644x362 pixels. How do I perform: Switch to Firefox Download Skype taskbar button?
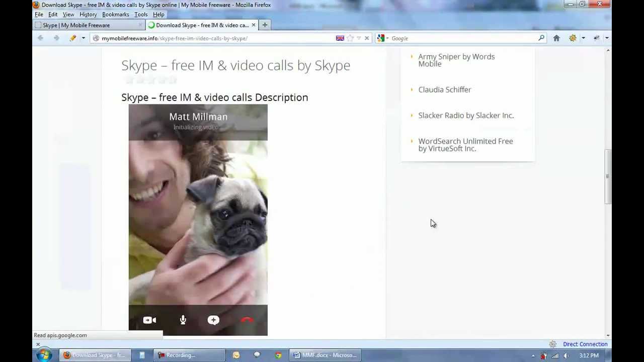[95, 355]
